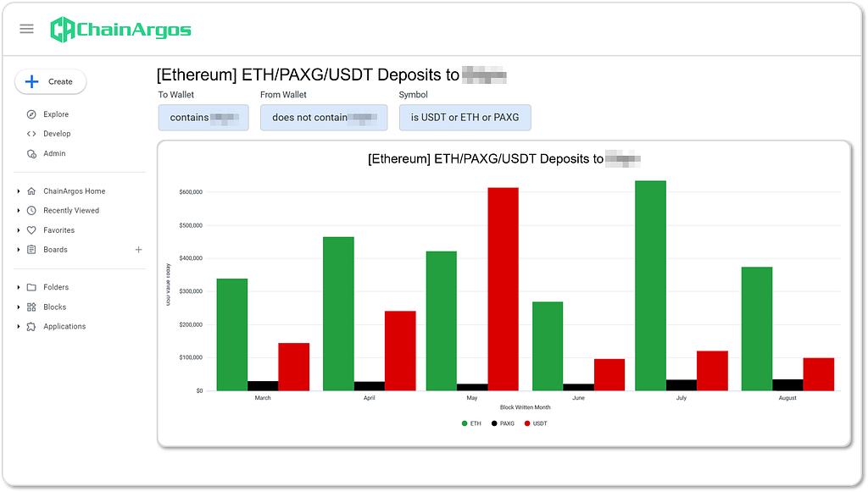Open Folders
Screen dimensions: 868x492
pos(56,287)
